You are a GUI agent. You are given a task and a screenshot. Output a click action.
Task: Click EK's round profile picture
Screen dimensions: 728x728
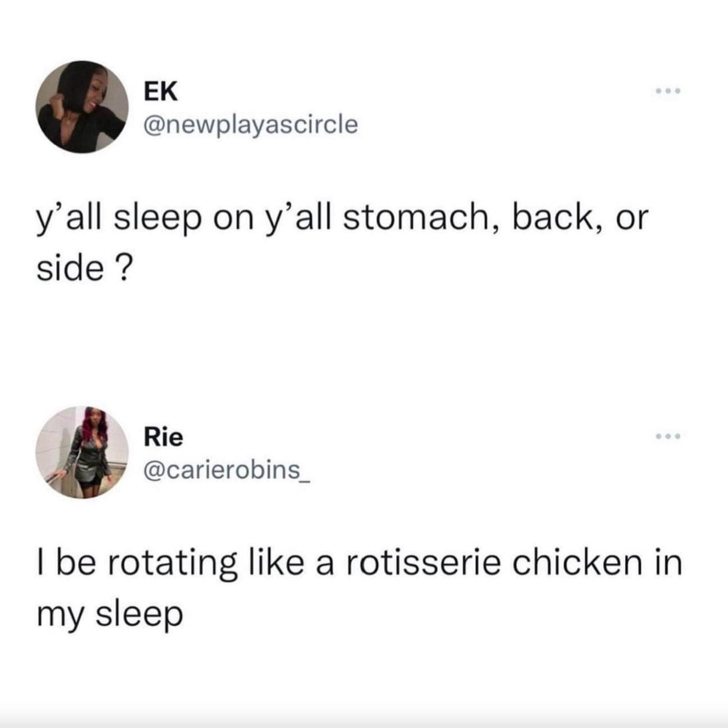[82, 107]
